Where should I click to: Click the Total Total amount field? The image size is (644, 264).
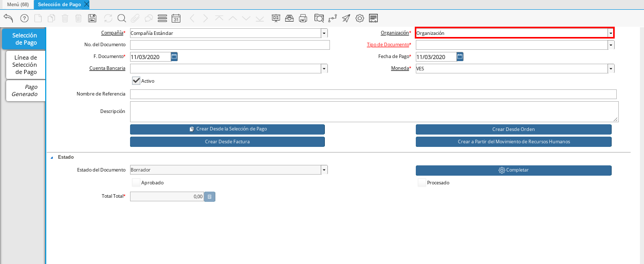[x=167, y=196]
